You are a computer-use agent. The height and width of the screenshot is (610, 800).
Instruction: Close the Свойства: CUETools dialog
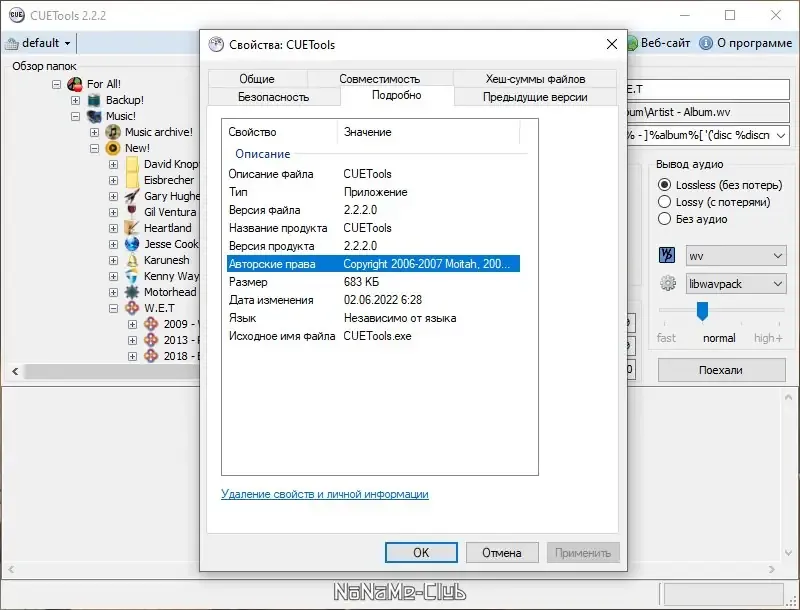[x=612, y=44]
